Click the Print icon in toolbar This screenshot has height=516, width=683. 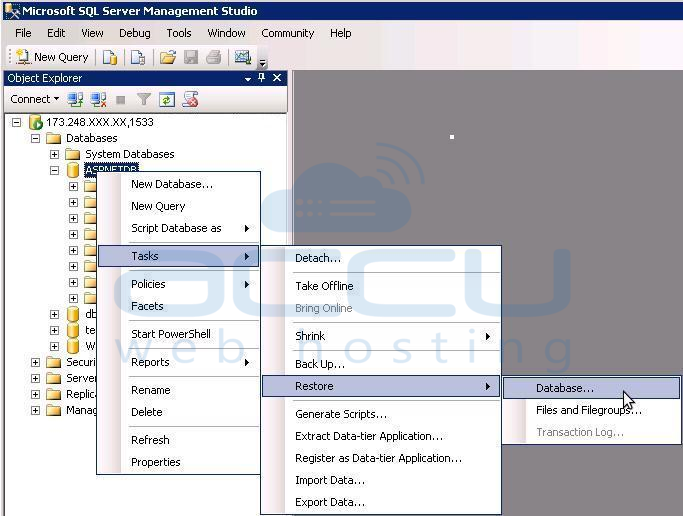[213, 57]
